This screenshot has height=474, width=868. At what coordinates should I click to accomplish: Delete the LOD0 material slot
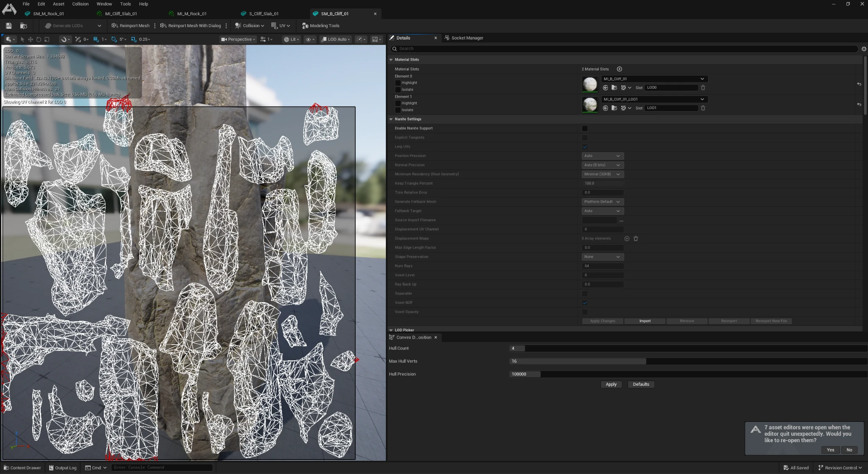click(703, 88)
